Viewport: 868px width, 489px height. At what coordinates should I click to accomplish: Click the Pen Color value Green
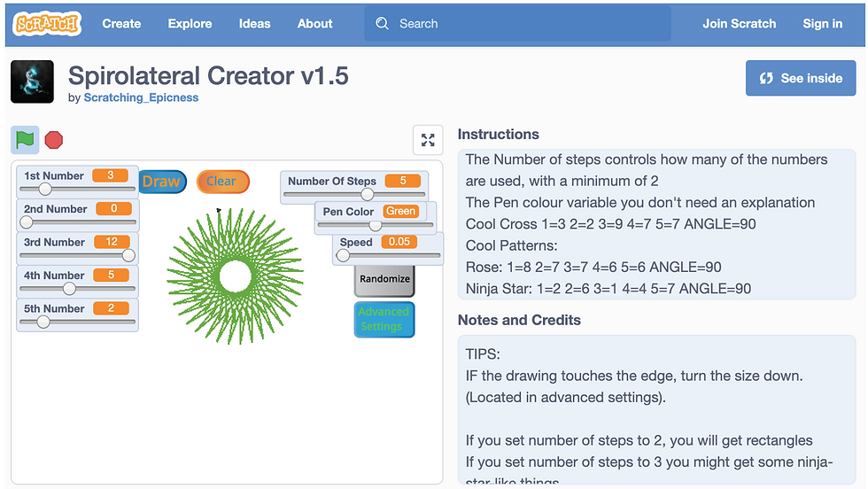tap(400, 212)
